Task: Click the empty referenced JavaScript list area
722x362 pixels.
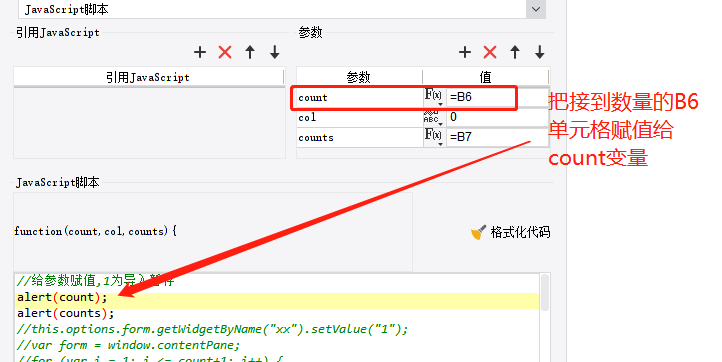Action: (149, 123)
